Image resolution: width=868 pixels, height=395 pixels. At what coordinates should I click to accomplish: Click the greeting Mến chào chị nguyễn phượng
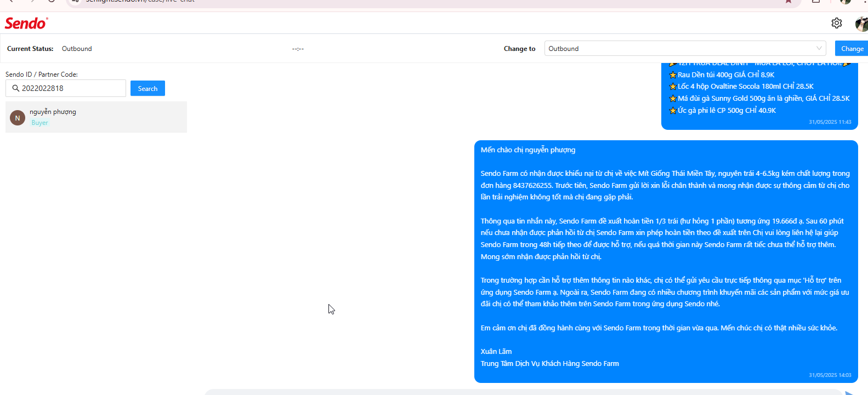[x=528, y=150]
